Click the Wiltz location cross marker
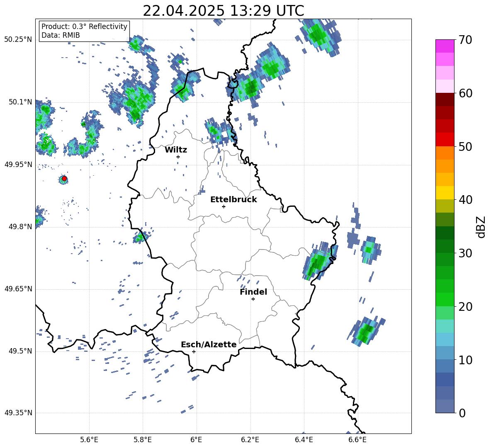The width and height of the screenshot is (491, 448). point(178,157)
